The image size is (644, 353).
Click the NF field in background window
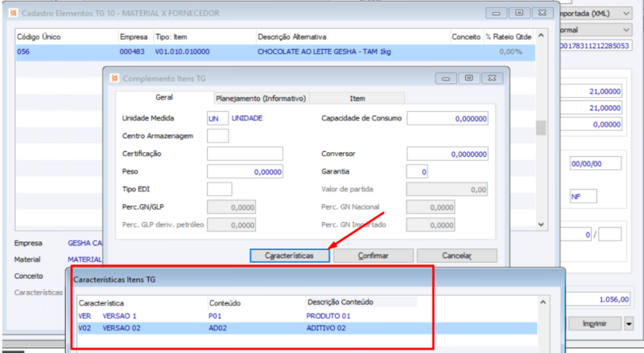[x=583, y=197]
